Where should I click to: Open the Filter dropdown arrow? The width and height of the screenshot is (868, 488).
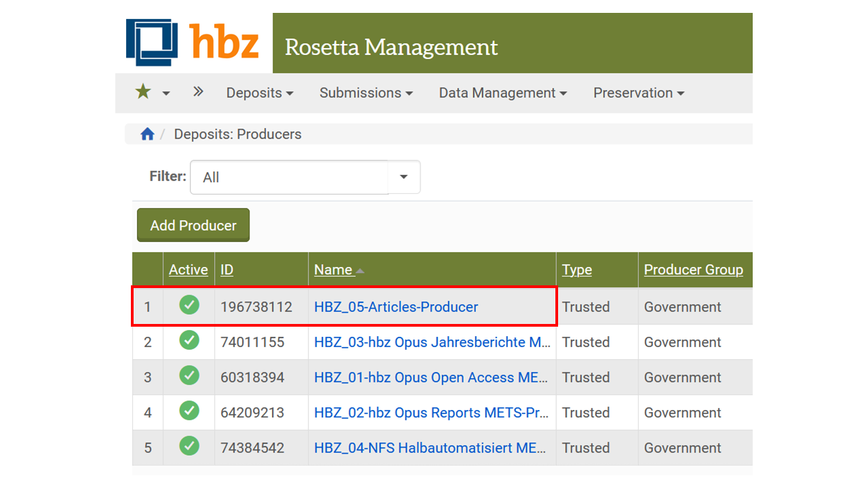click(x=403, y=177)
